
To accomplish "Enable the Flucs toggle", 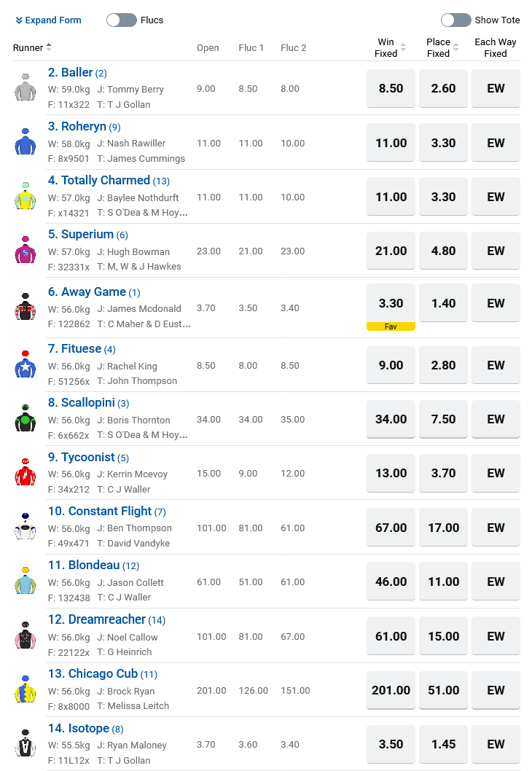I will pos(122,20).
